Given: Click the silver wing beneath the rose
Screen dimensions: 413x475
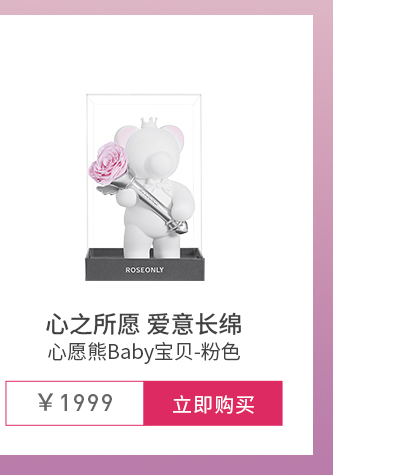Looking at the screenshot, I should pyautogui.click(x=107, y=189).
